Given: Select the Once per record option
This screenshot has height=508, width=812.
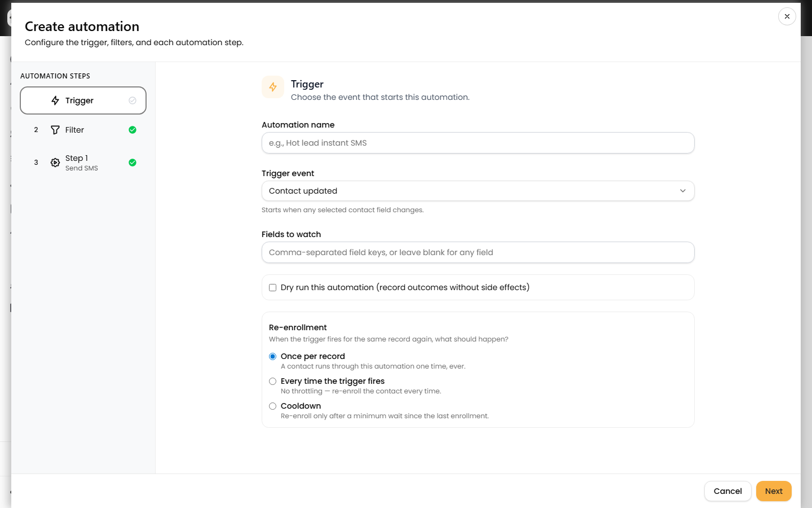Looking at the screenshot, I should [273, 356].
